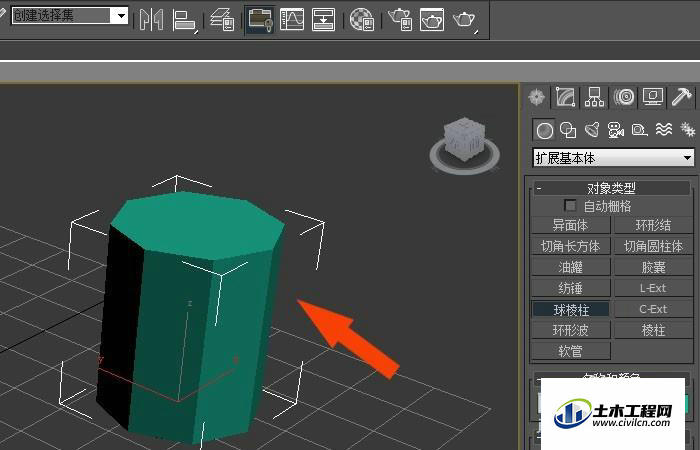
Task: Open the Layer Manager icon
Action: click(x=222, y=20)
